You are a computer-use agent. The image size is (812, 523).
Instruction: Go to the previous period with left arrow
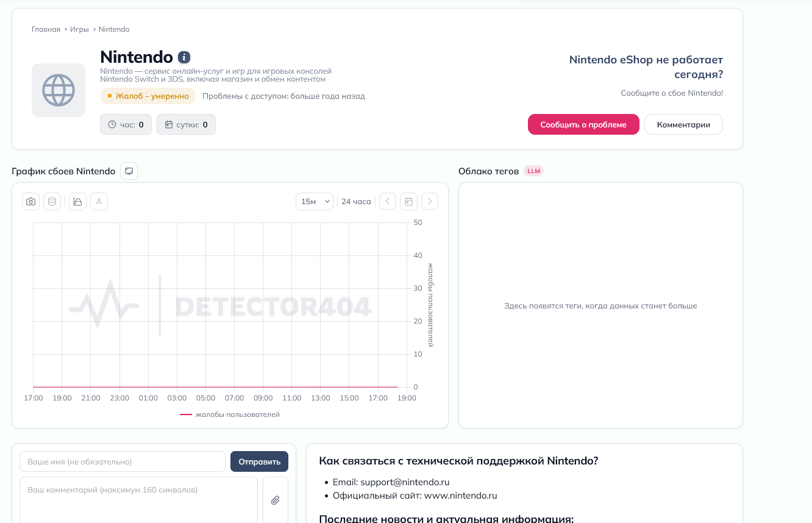coord(388,201)
